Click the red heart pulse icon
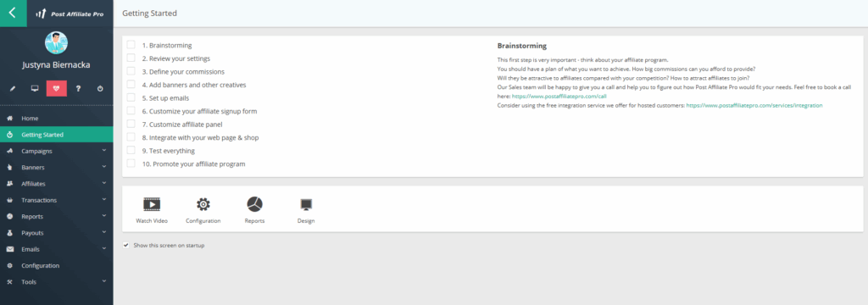868x305 pixels. (57, 88)
